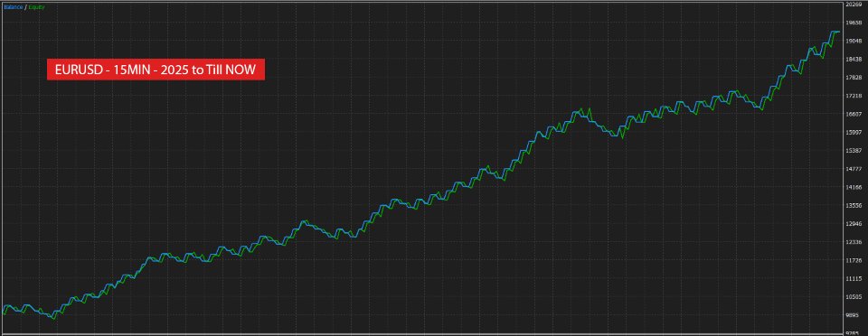
Task: Click the 18438 axis label
Action: pos(854,59)
